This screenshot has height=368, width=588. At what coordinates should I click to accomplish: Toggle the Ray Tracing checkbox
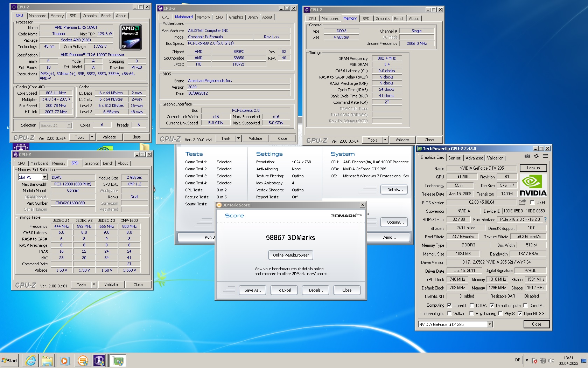[471, 313]
